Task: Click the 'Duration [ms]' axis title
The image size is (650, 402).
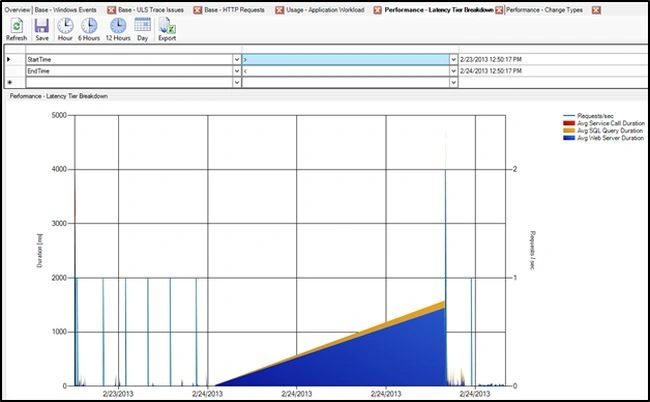Action: (x=40, y=251)
